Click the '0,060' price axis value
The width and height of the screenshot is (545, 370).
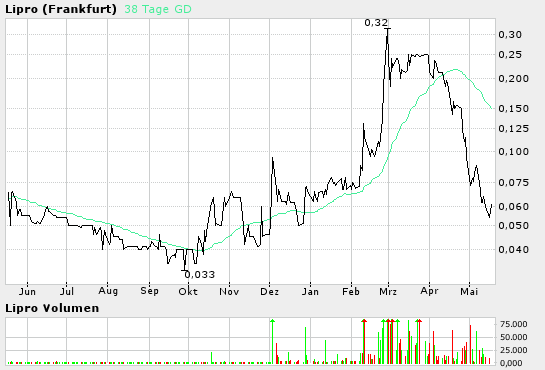(x=513, y=206)
